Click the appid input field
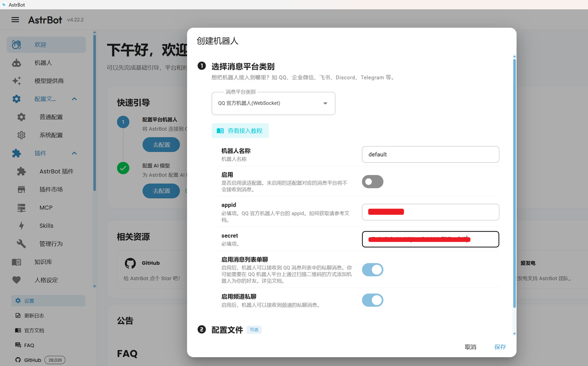 point(430,212)
